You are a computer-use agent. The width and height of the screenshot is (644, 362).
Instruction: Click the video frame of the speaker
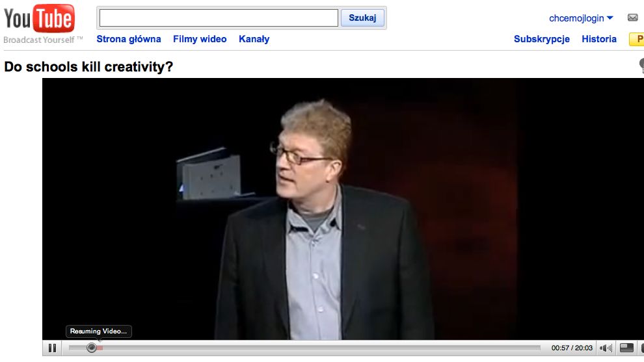point(343,209)
